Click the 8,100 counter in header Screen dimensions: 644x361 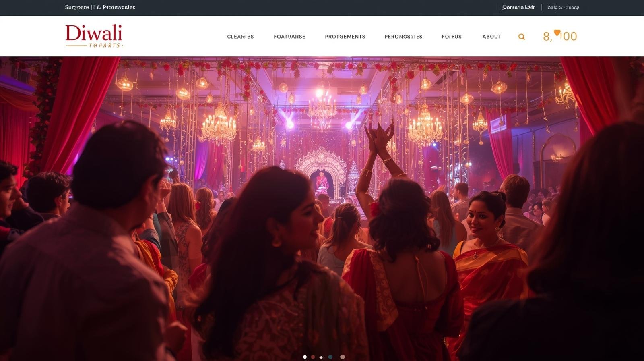coord(560,37)
